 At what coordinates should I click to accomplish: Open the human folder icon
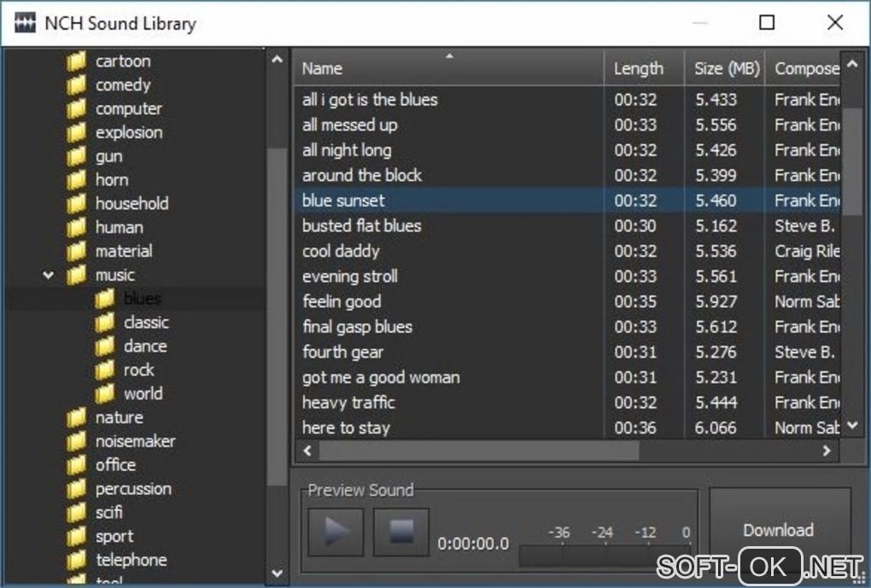coord(77,228)
